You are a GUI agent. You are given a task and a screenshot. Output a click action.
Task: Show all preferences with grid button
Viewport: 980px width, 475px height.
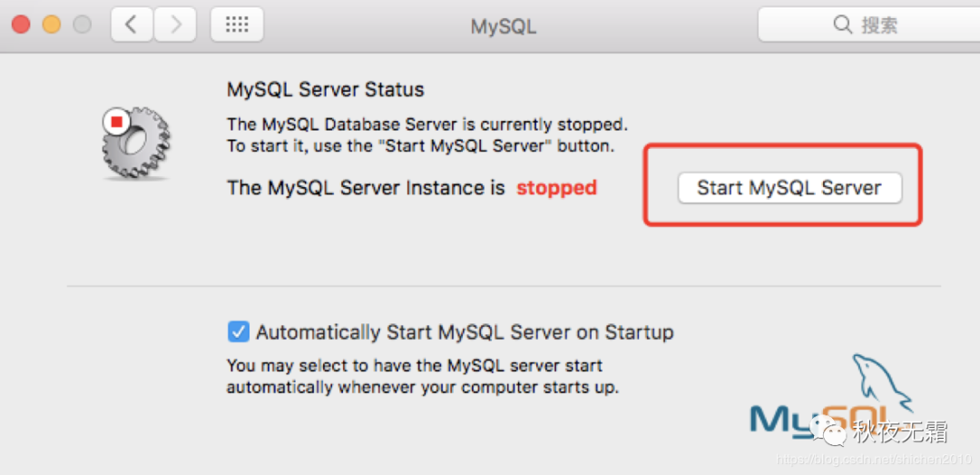pyautogui.click(x=237, y=25)
